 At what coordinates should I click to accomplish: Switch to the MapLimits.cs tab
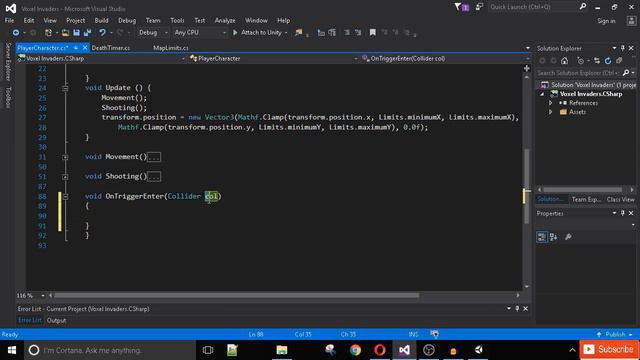[x=171, y=48]
